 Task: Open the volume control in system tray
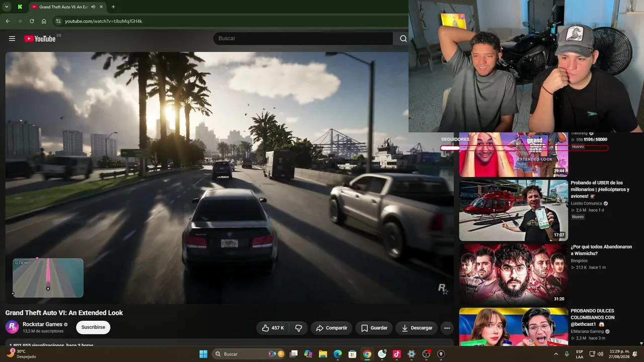(x=600, y=354)
